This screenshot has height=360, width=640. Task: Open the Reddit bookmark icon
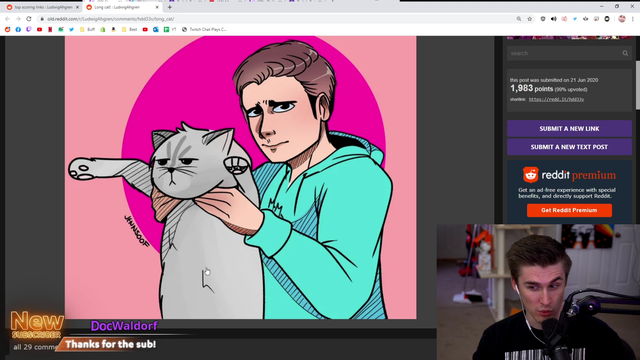click(7, 29)
